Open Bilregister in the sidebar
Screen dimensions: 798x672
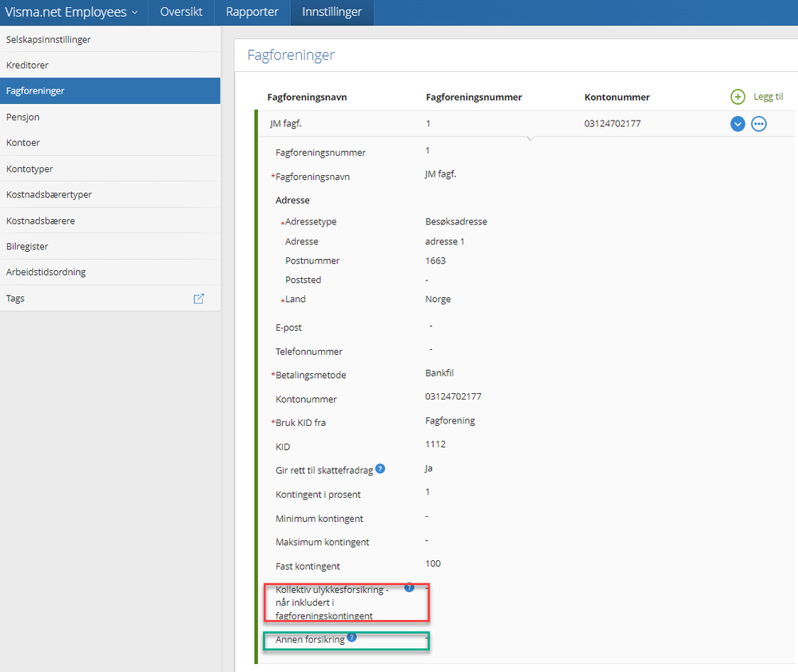(110, 246)
